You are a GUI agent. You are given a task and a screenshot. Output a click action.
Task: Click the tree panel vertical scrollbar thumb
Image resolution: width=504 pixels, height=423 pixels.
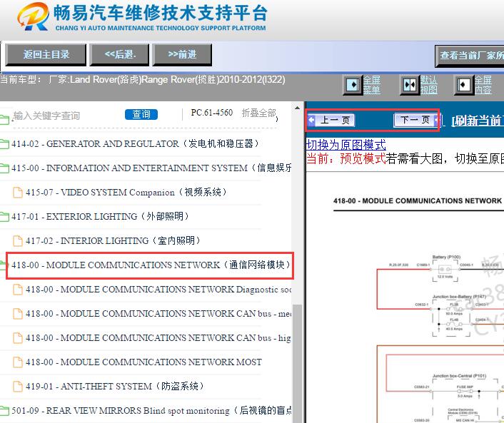click(x=298, y=363)
